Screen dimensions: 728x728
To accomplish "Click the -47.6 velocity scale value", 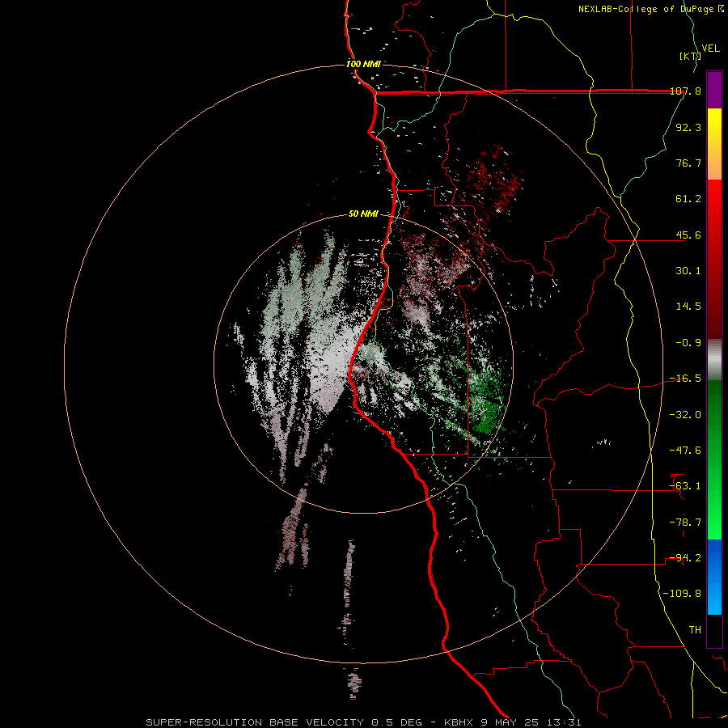I will [685, 451].
